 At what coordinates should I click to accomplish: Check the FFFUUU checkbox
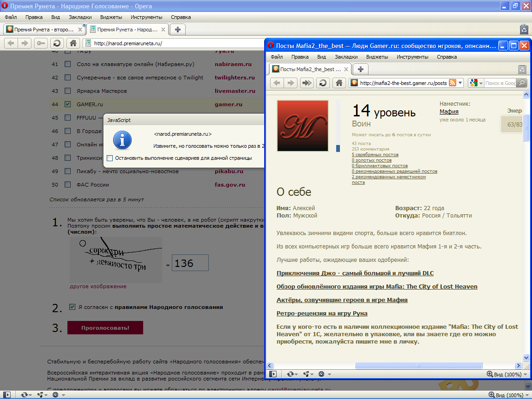(x=68, y=118)
